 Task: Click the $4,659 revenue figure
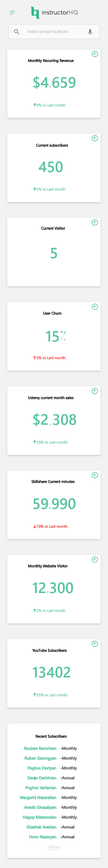coord(54,83)
